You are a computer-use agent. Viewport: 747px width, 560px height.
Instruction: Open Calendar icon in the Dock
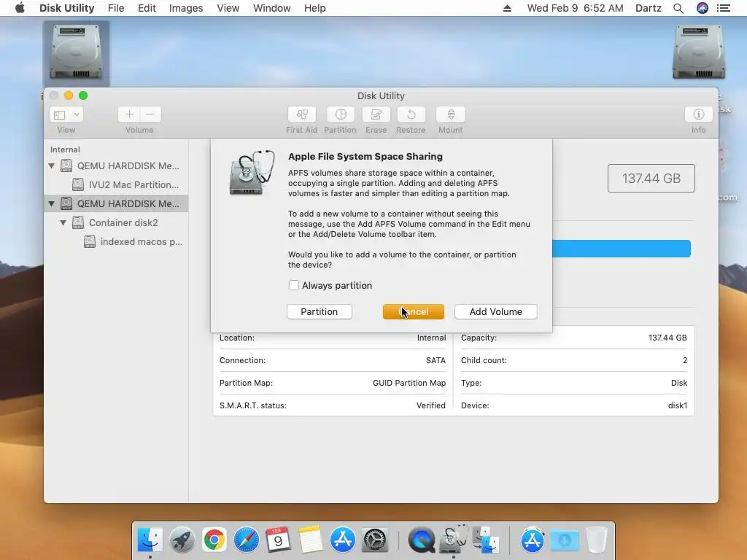[x=278, y=540]
